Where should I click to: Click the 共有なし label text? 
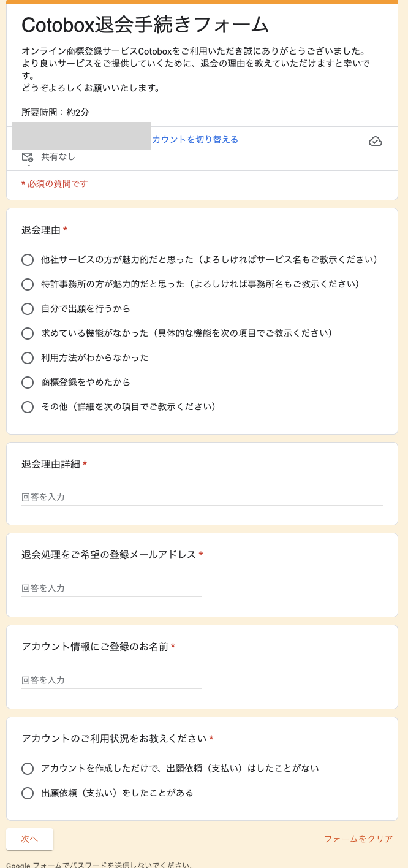tap(58, 157)
